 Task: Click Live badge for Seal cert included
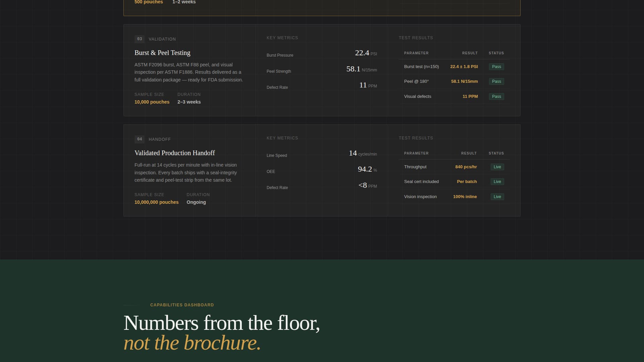497,182
